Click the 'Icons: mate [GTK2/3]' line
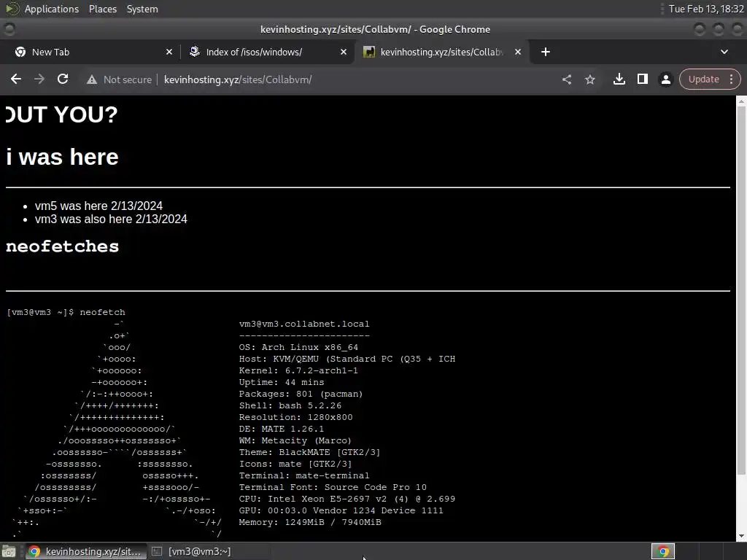Screen dimensions: 747x560 (295, 464)
